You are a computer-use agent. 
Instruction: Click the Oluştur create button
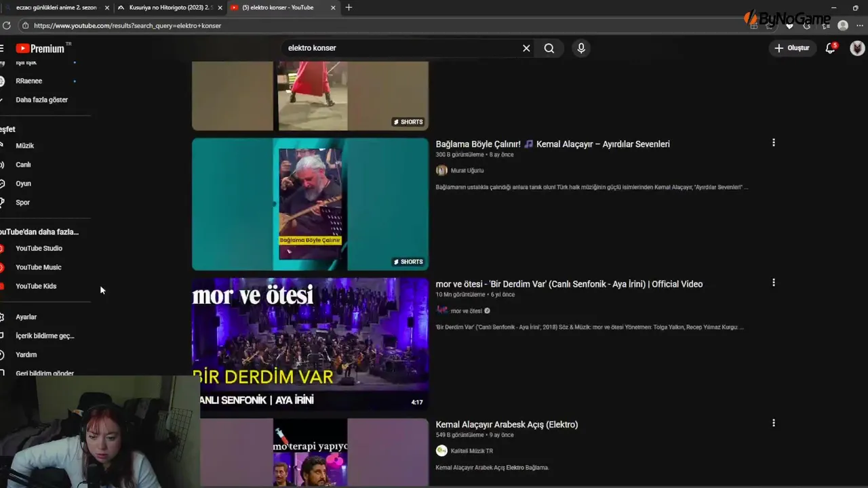click(x=792, y=48)
